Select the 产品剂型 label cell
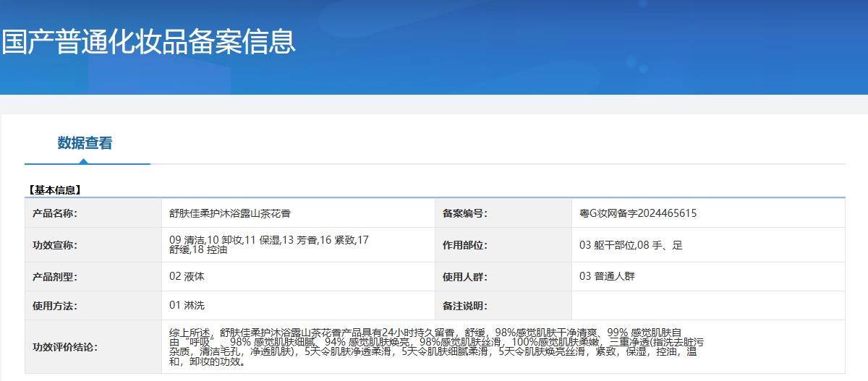The image size is (868, 381). click(55, 276)
